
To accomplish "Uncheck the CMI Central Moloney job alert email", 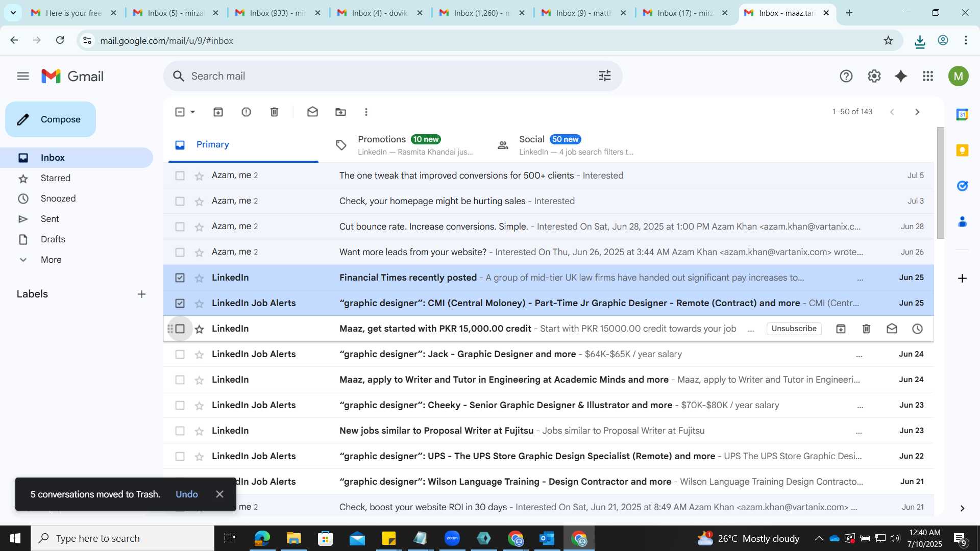I will (180, 303).
